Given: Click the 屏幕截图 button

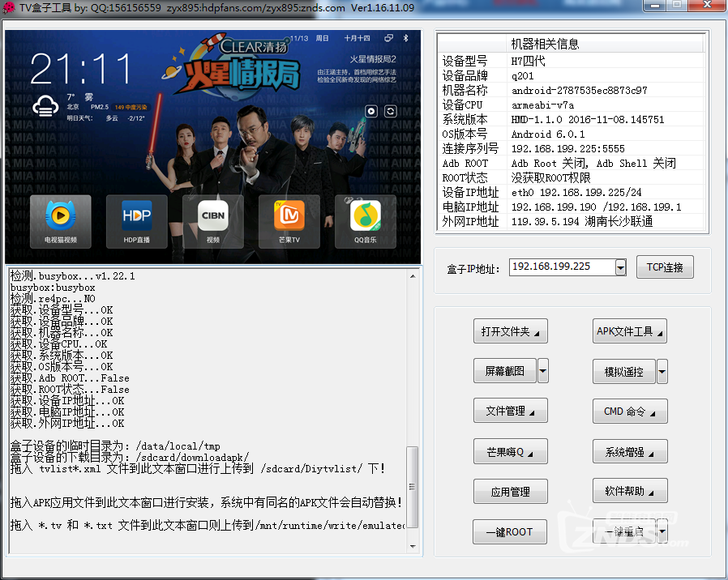Looking at the screenshot, I should [x=505, y=371].
